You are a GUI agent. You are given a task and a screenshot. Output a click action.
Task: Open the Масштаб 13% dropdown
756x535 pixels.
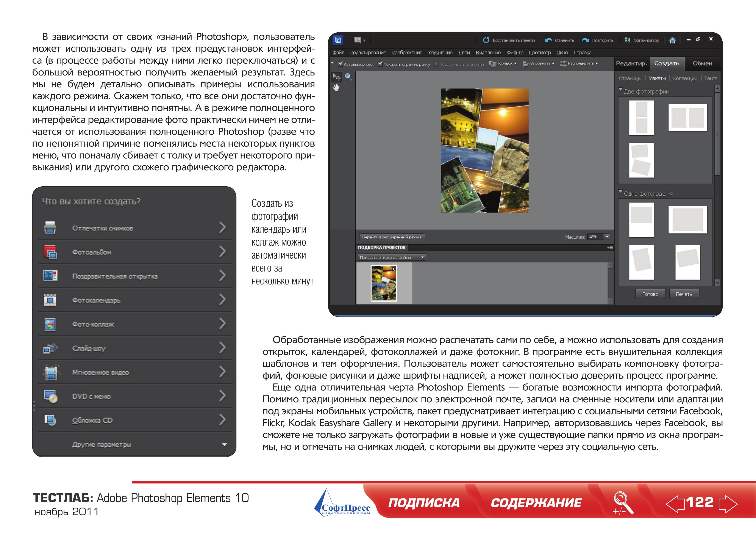click(x=607, y=237)
